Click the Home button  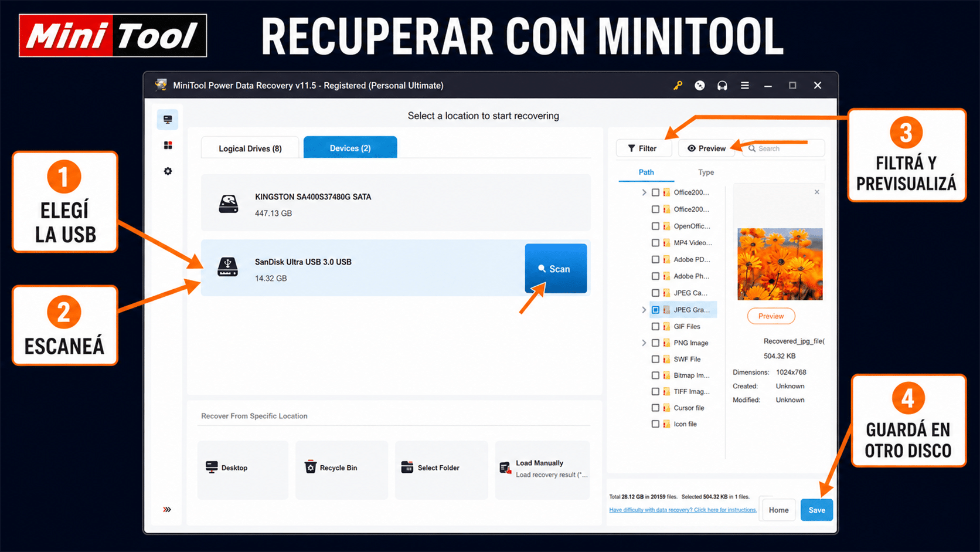(x=778, y=510)
